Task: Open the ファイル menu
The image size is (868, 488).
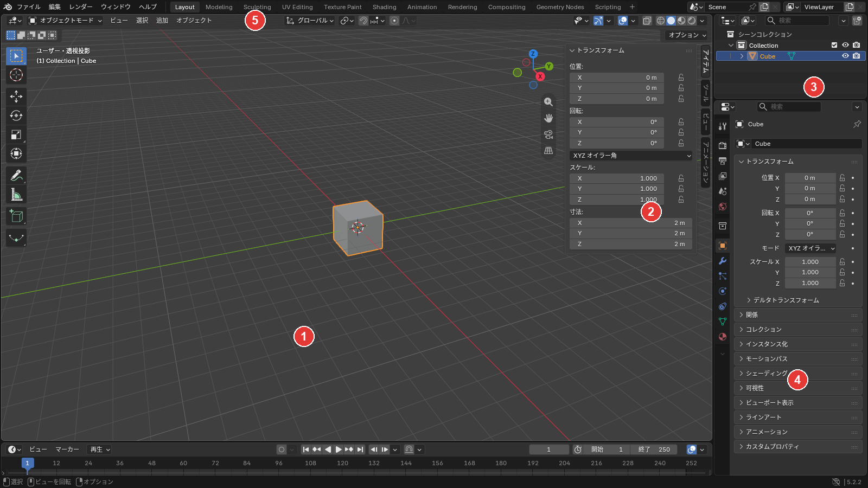Action: [x=29, y=7]
